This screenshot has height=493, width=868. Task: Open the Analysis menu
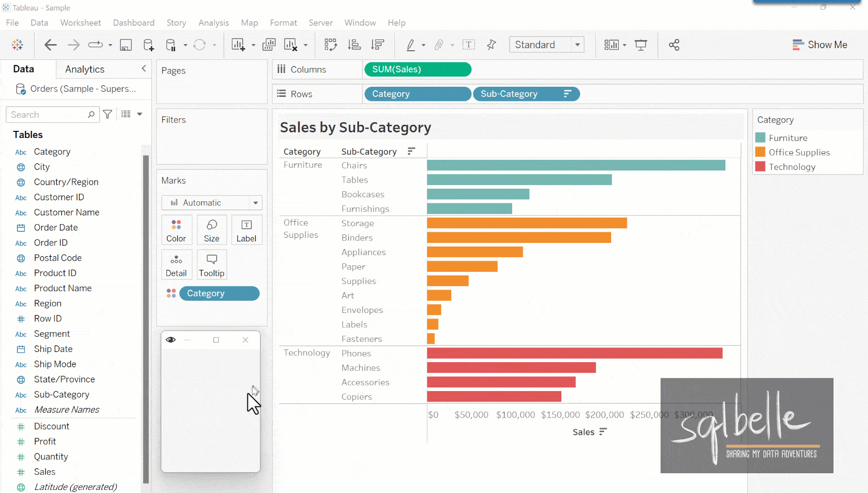(x=214, y=23)
